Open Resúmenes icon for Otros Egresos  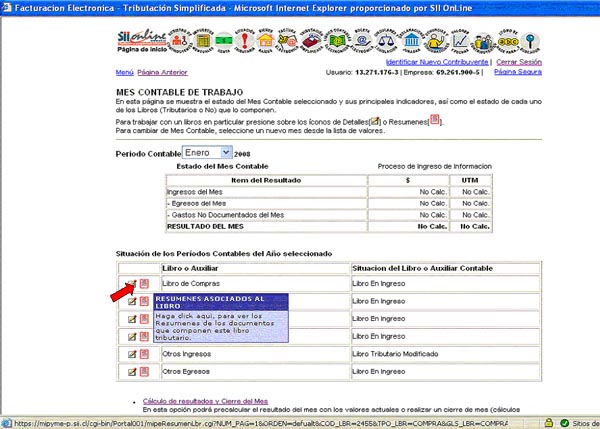[144, 372]
